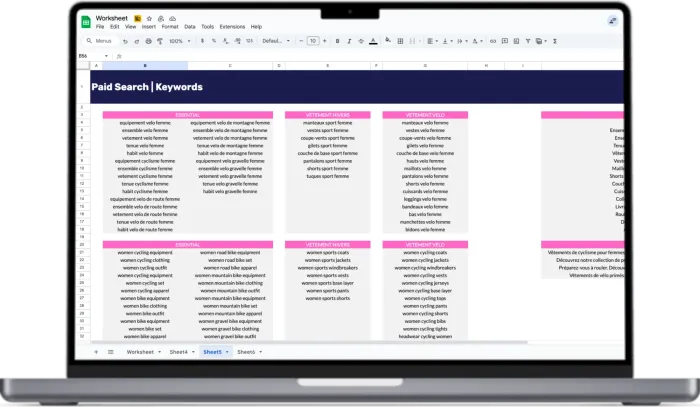Open the functions sigma menu
The width and height of the screenshot is (700, 407).
[555, 41]
